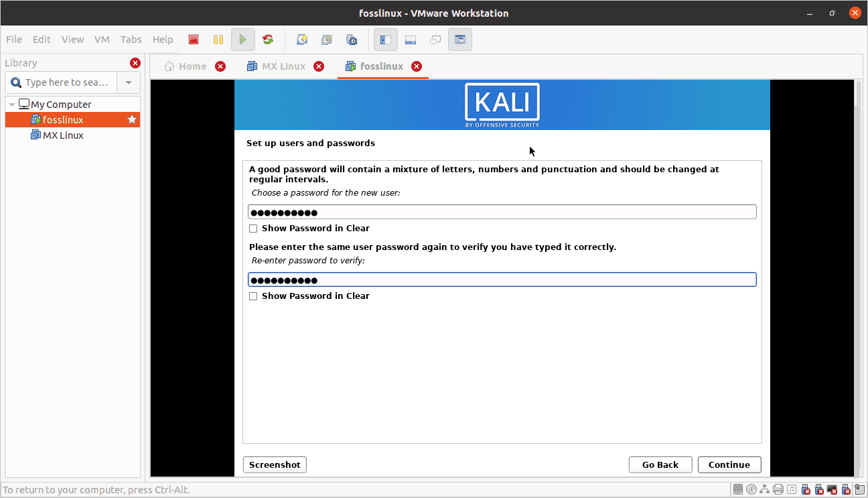Click the Go Back button
The height and width of the screenshot is (498, 868).
[x=660, y=464]
